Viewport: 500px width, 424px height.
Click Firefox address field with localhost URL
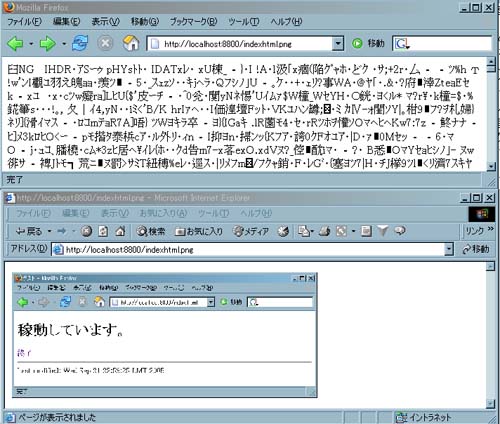coord(240,44)
